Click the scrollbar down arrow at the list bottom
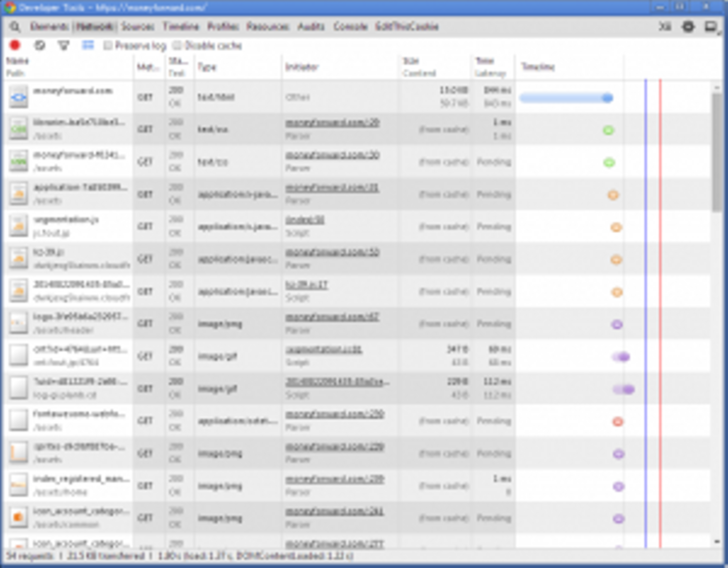 coord(717,542)
